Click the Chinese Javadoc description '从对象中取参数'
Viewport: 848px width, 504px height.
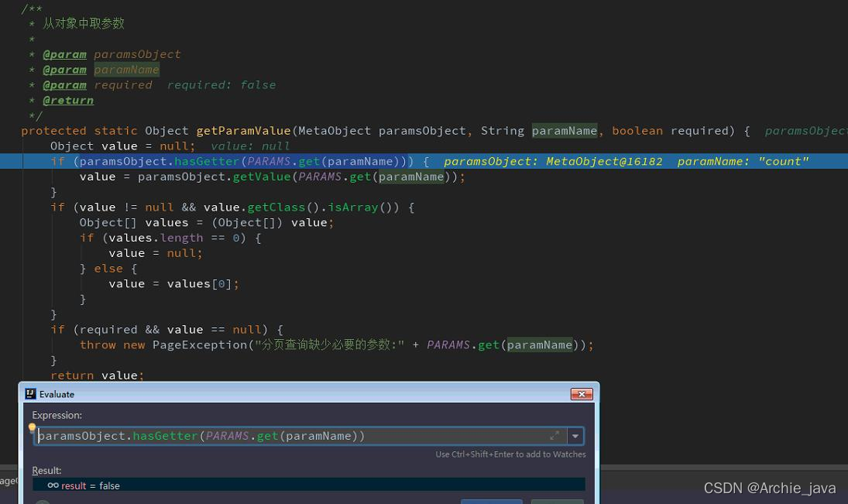pos(84,23)
